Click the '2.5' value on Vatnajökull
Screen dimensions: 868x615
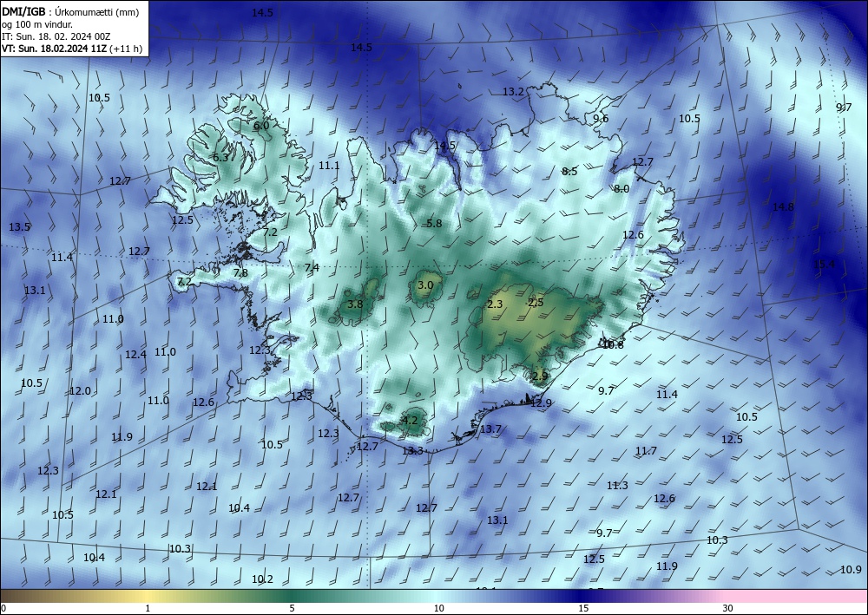click(536, 302)
